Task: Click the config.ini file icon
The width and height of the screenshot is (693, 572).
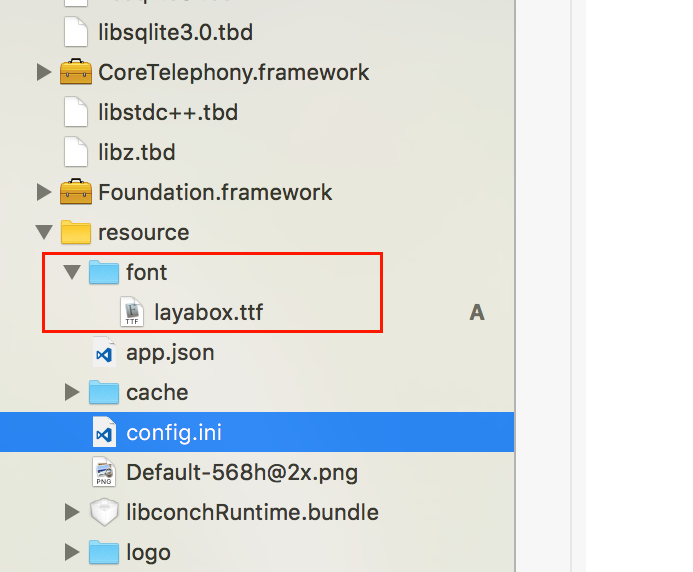Action: [104, 433]
